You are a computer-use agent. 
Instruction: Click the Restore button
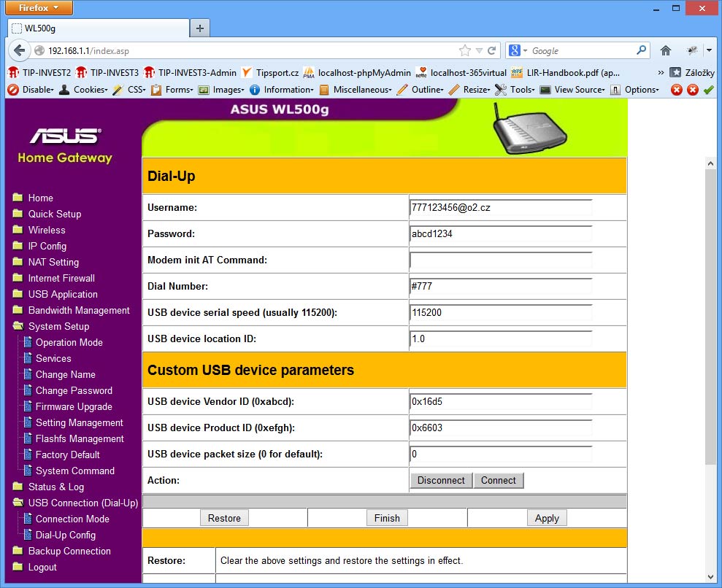tap(224, 518)
